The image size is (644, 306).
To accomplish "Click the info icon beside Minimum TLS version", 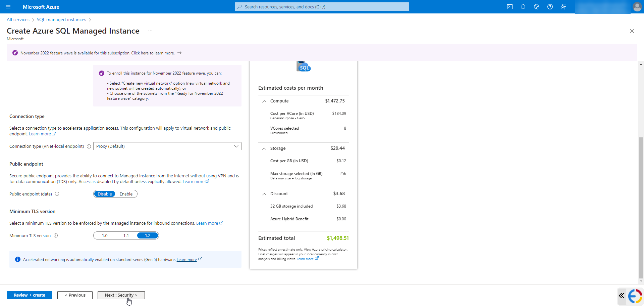I will [x=56, y=235].
